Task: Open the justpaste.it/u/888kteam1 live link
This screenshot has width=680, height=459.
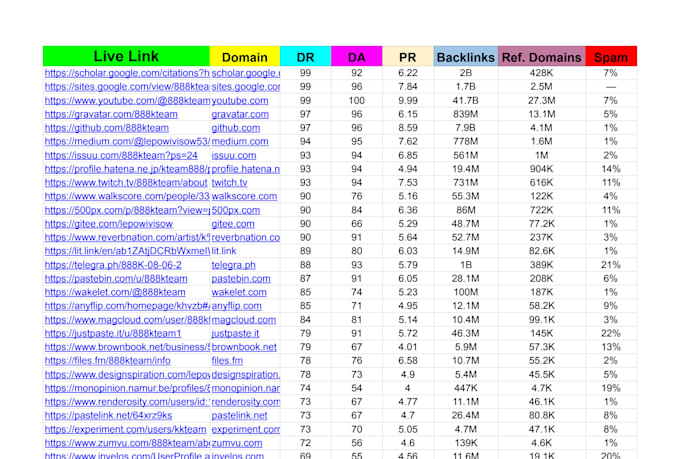Action: coord(113,334)
